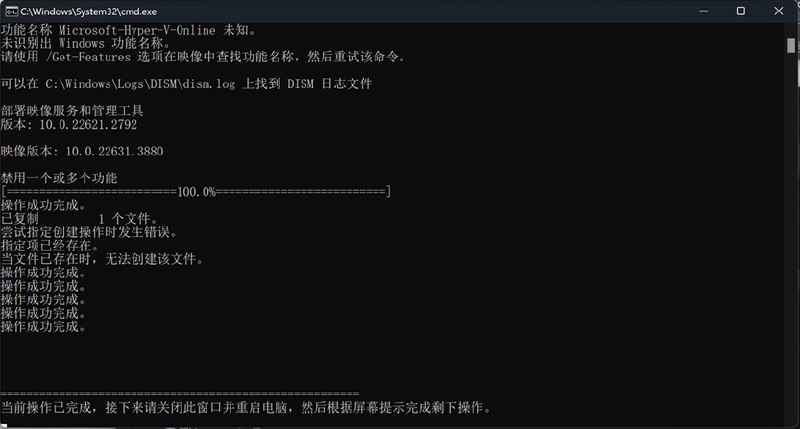Click the 当文件已存在时 error line
This screenshot has width=800, height=429.
point(102,259)
